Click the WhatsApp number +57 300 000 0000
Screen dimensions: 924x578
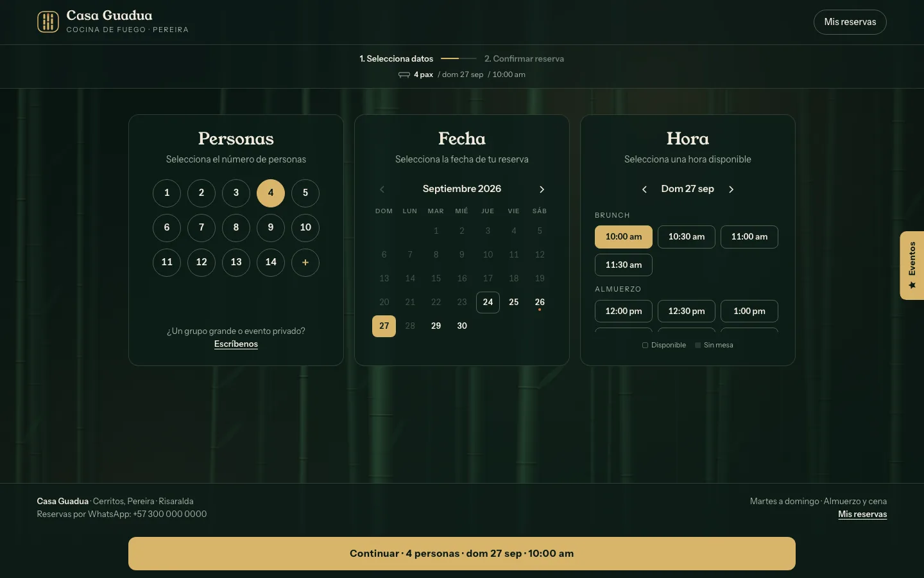click(170, 514)
